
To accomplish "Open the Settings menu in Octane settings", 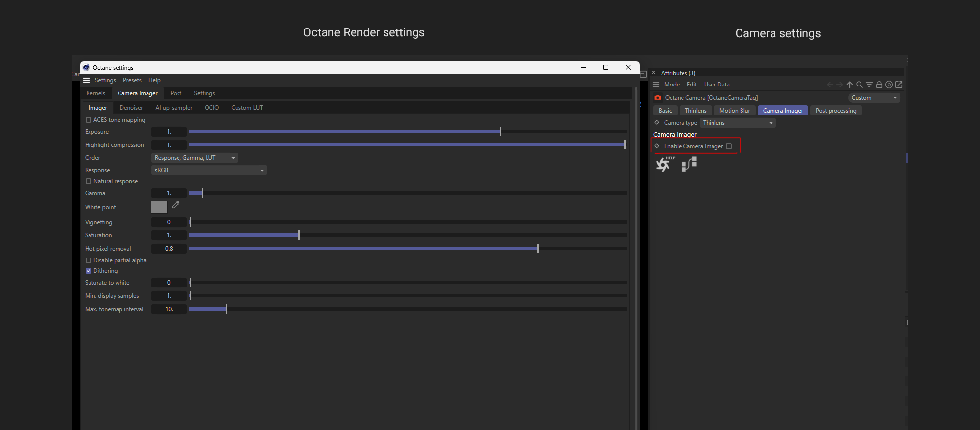I will pos(105,80).
